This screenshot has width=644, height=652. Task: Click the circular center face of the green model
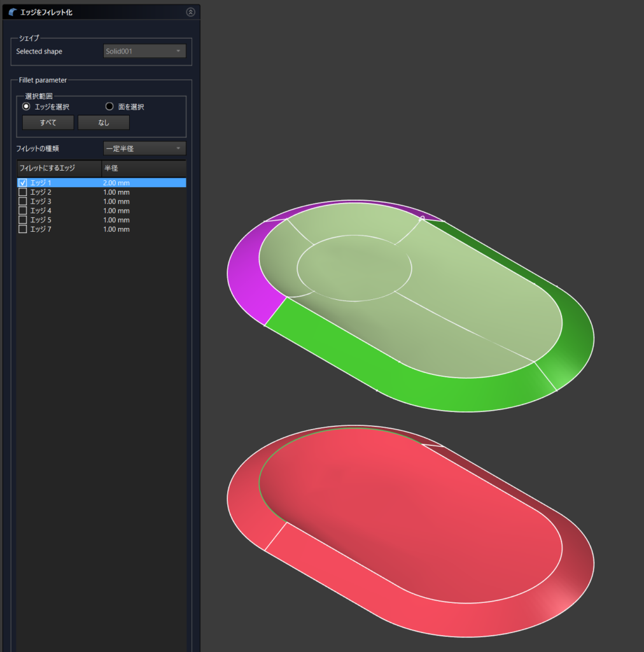coord(354,269)
